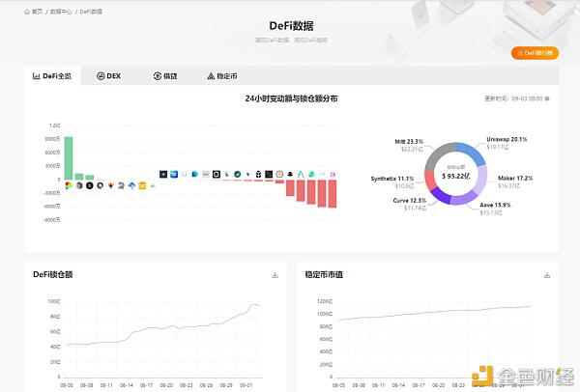Open the DeFi全览 tab
580x392 pixels.
[x=52, y=76]
